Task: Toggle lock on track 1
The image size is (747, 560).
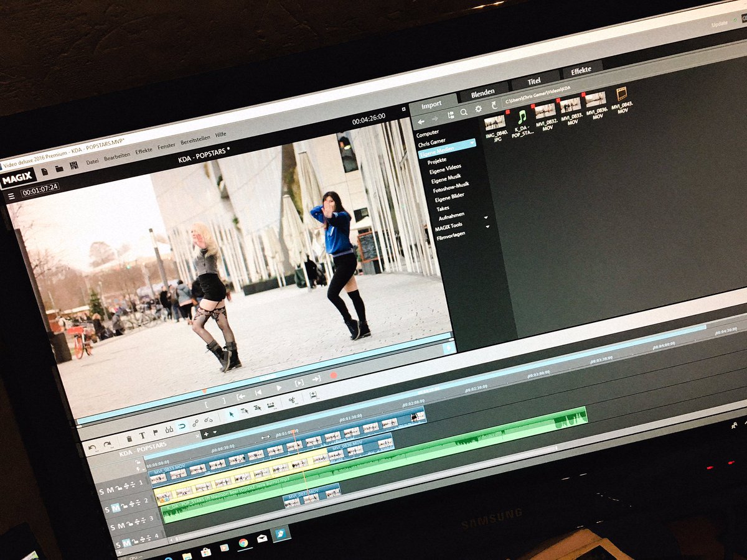Action: 118,487
